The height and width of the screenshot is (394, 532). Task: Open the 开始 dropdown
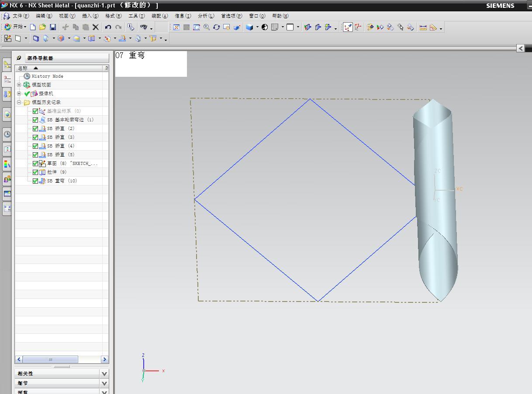point(16,27)
